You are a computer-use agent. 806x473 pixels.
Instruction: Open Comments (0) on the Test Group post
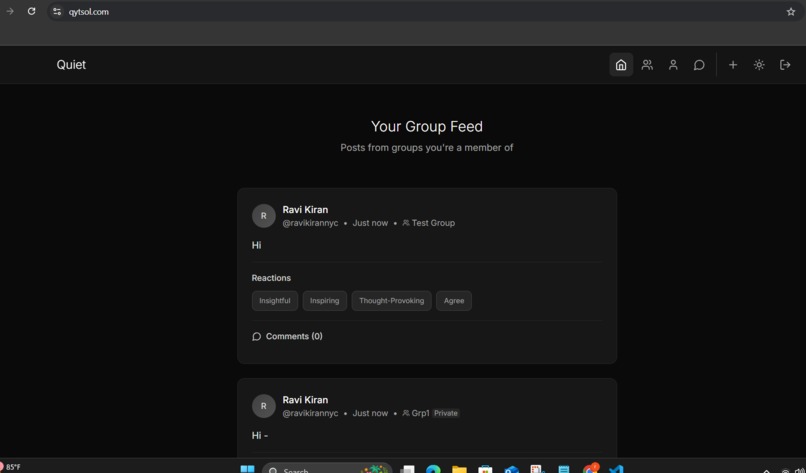tap(287, 336)
